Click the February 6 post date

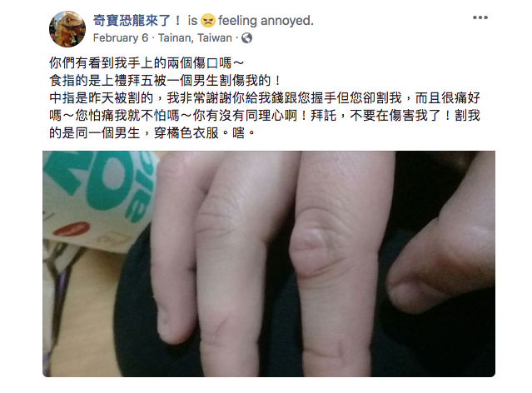tap(121, 38)
